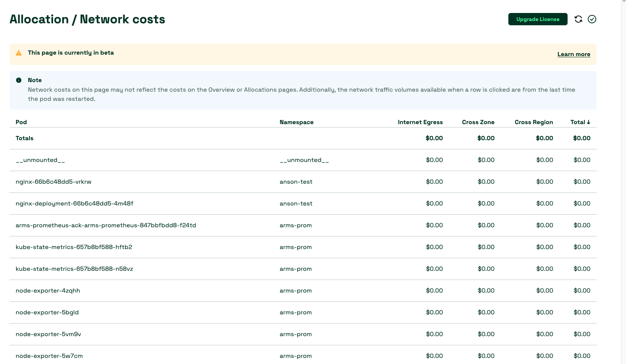
Task: Sort table by Cross Region column
Action: point(534,122)
